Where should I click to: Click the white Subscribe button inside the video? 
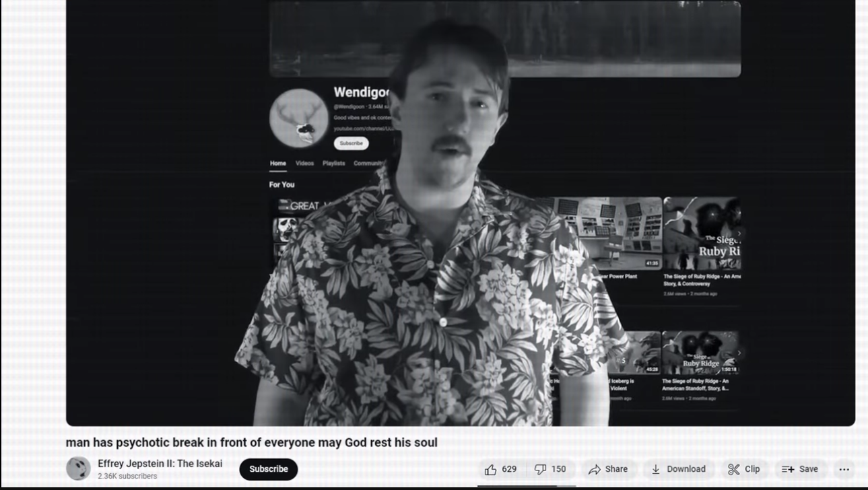(x=351, y=143)
